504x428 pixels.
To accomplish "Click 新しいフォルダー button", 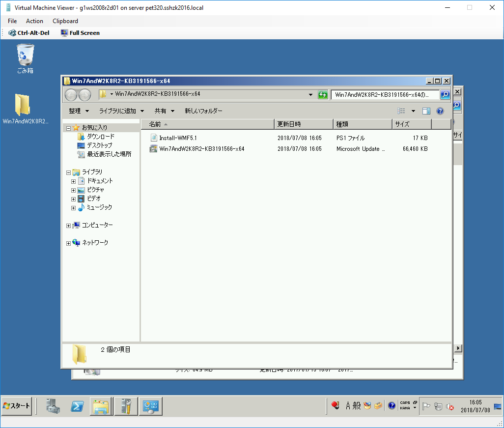I will pos(203,111).
